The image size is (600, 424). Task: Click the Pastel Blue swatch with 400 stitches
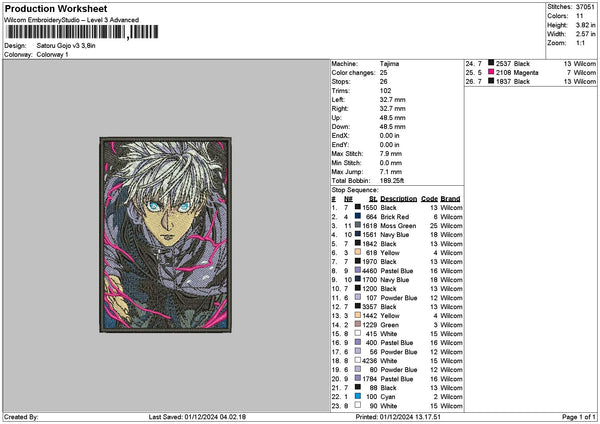point(358,342)
